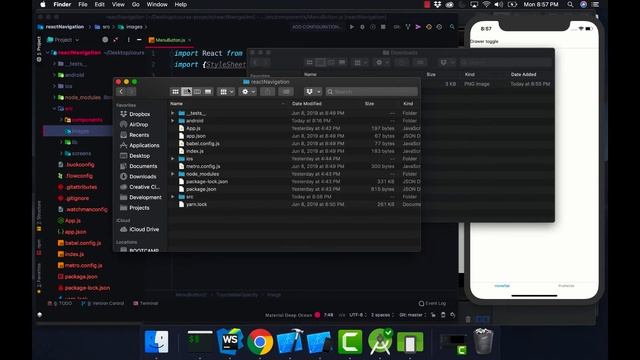
Task: Open Chrome from the Dock
Action: (x=260, y=342)
